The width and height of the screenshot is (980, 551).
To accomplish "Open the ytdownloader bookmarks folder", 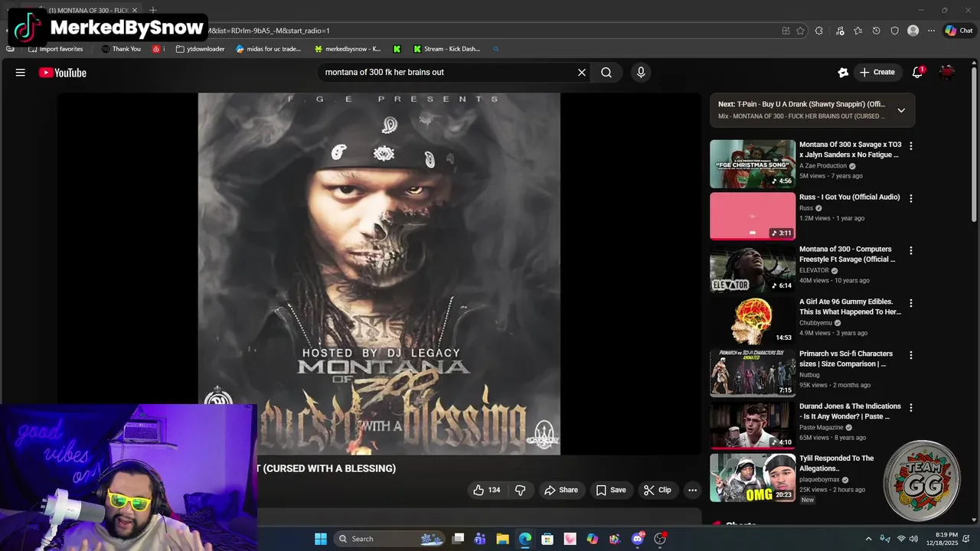I will (200, 49).
